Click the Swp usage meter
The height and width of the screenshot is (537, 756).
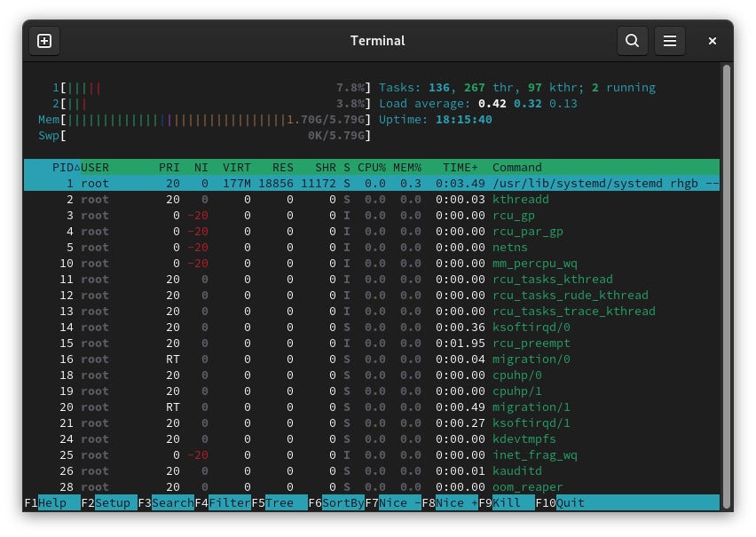204,136
